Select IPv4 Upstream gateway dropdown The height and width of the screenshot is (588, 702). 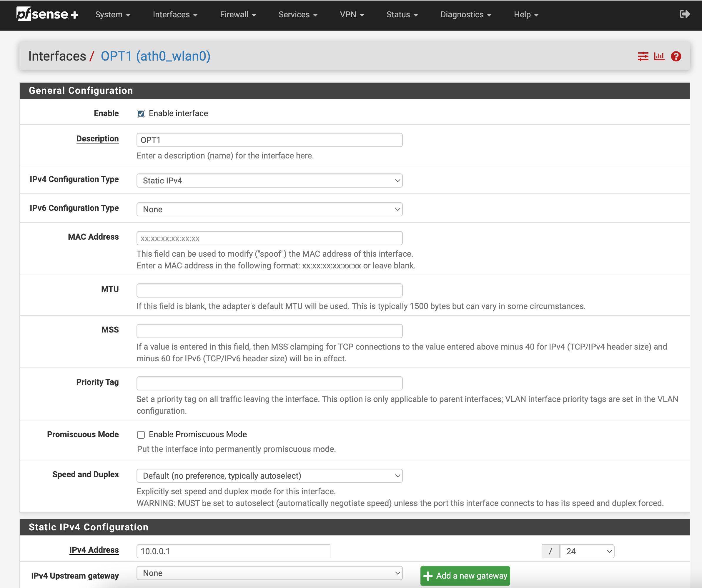269,573
